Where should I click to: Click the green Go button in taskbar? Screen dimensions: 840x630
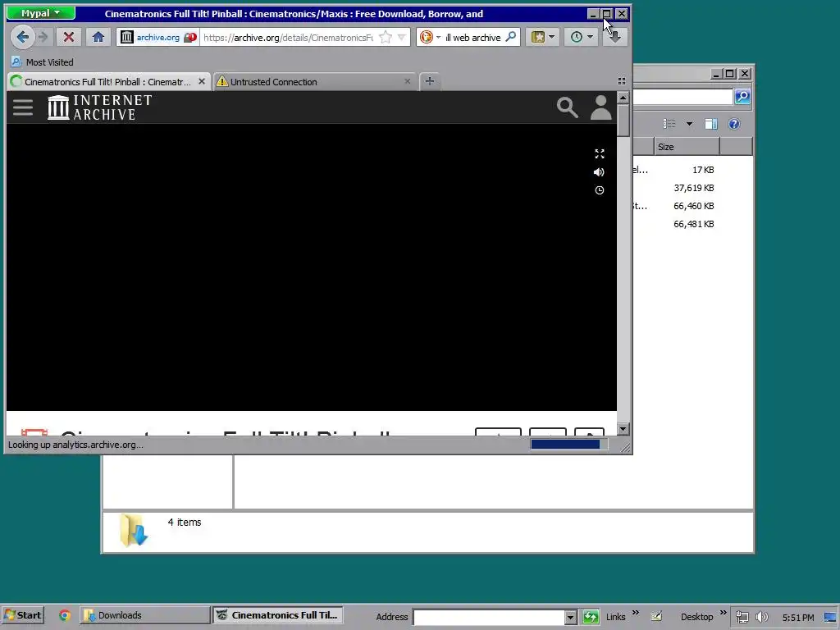pos(591,617)
